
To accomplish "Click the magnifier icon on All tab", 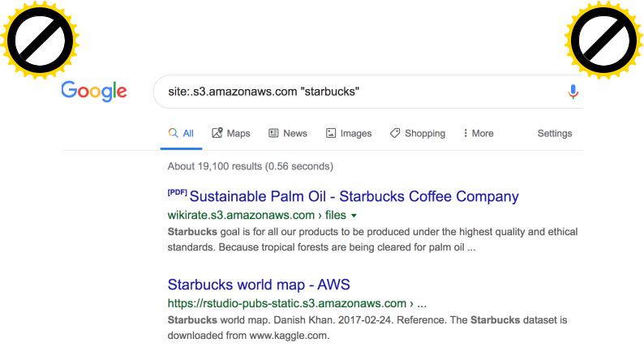I will (174, 133).
